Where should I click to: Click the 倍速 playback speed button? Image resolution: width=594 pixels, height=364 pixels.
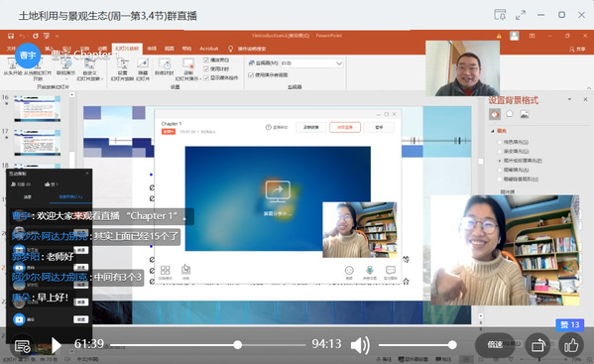coord(495,345)
